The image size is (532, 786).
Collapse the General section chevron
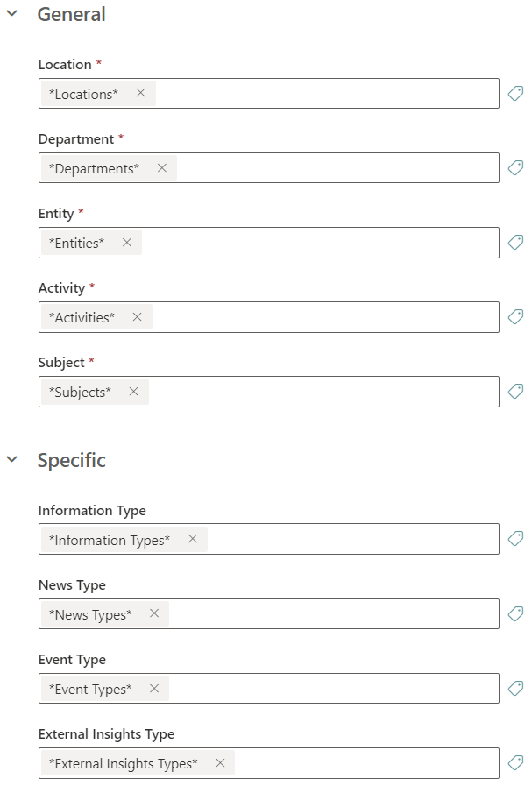pyautogui.click(x=12, y=13)
